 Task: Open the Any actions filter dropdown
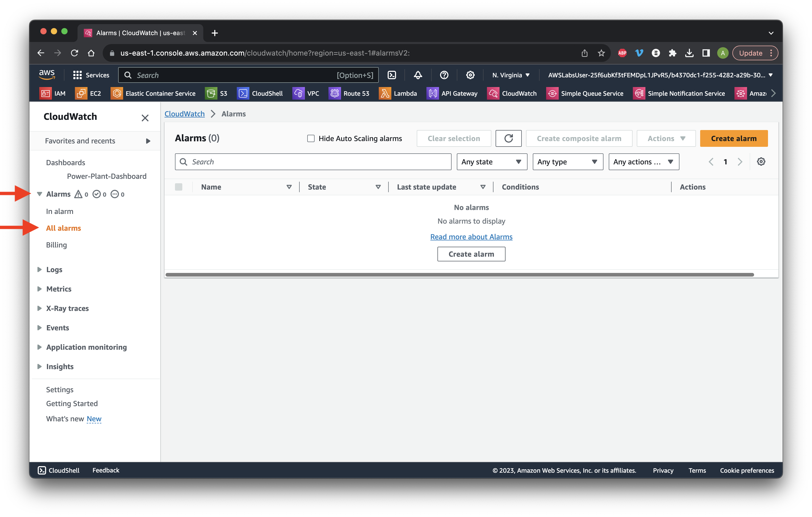(x=644, y=162)
